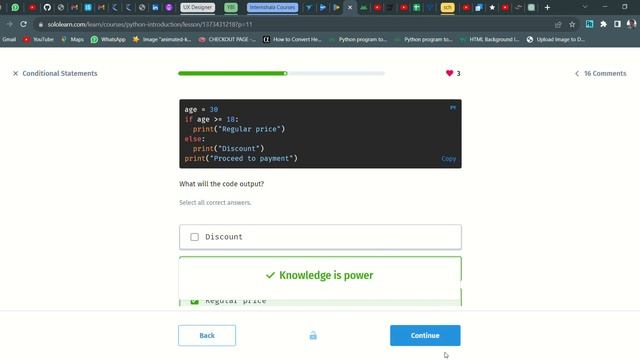Open the Upload Image to D... bookmark
Image resolution: width=640 pixels, height=360 pixels.
point(556,40)
